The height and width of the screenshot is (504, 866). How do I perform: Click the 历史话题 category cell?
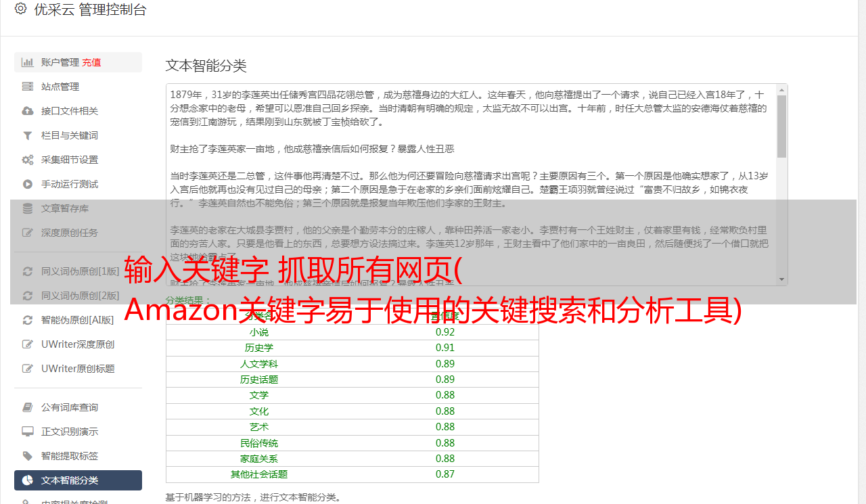pos(259,380)
